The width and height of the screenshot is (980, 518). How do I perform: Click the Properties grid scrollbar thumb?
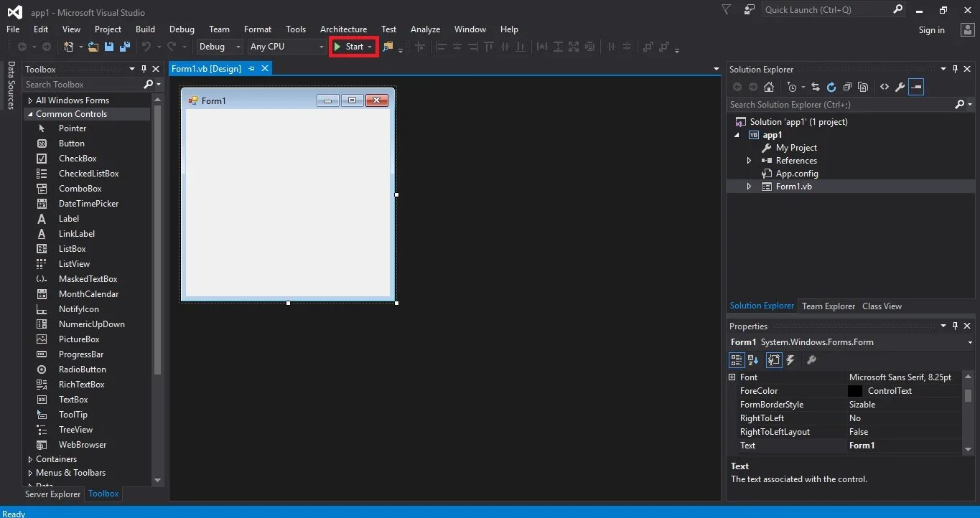pos(968,395)
